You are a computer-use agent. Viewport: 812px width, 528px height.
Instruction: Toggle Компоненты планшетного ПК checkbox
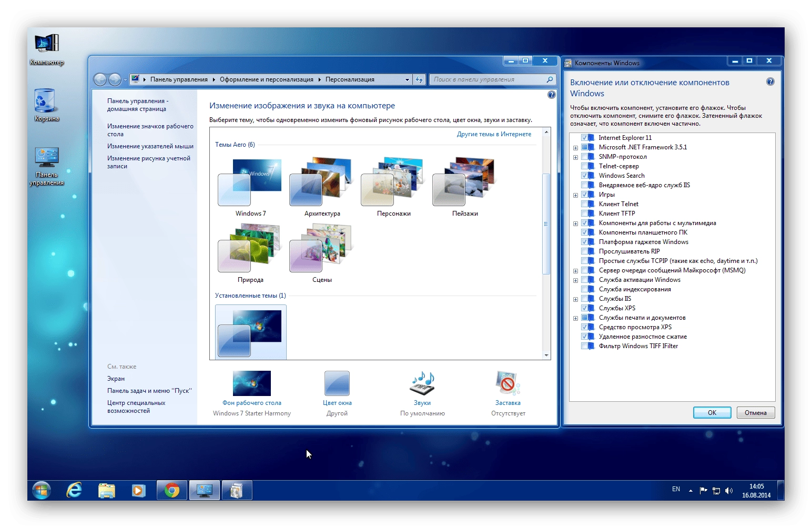[x=584, y=232]
